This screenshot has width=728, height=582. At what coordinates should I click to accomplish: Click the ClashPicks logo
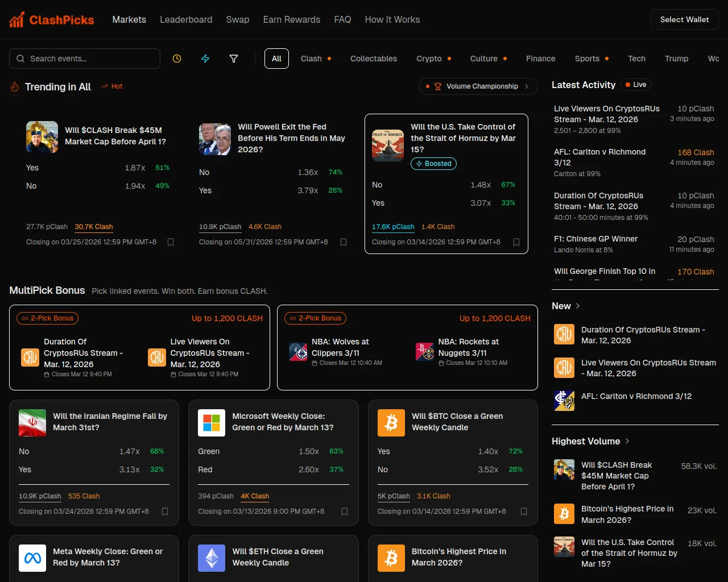click(52, 20)
